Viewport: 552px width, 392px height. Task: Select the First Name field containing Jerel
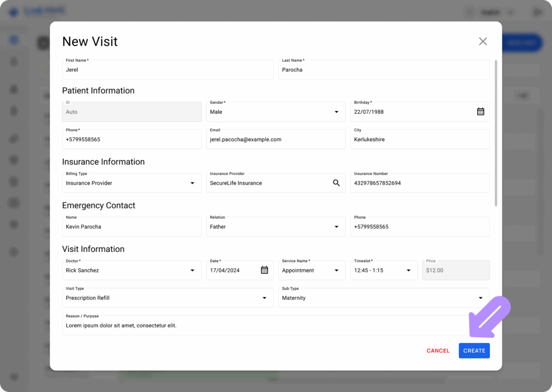tap(168, 69)
